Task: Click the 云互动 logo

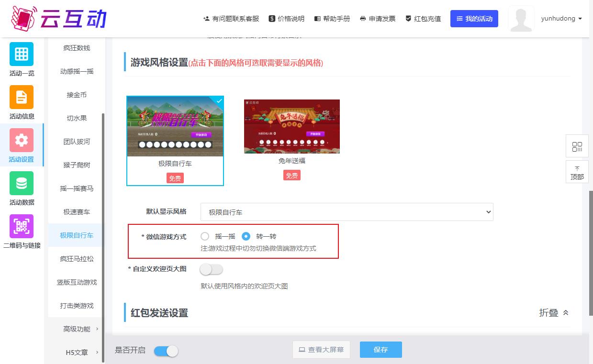Action: pos(58,18)
